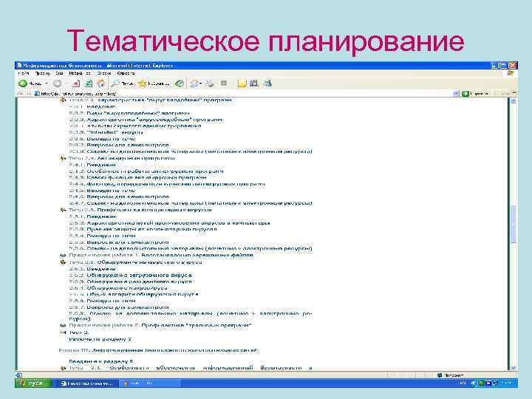Open link 2.4.4 Факторы качества антивирусных программ
532x399 pixels.
(x=167, y=184)
